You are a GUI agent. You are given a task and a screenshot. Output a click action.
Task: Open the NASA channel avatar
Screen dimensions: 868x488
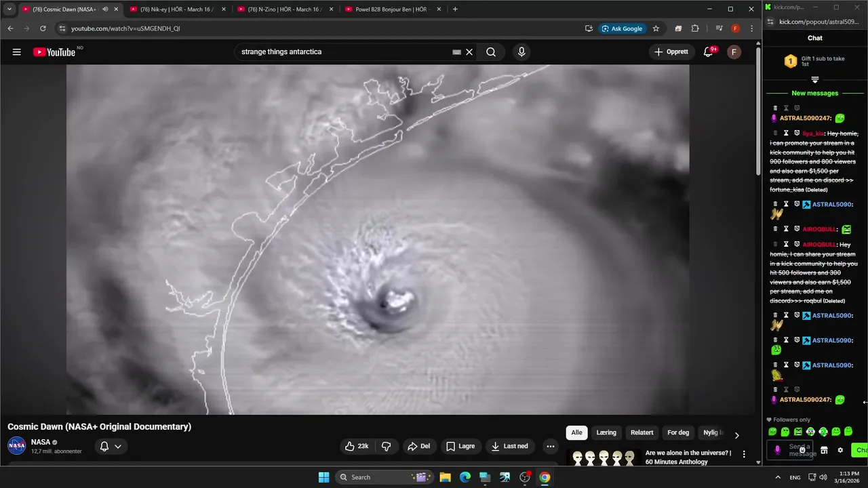tap(17, 446)
